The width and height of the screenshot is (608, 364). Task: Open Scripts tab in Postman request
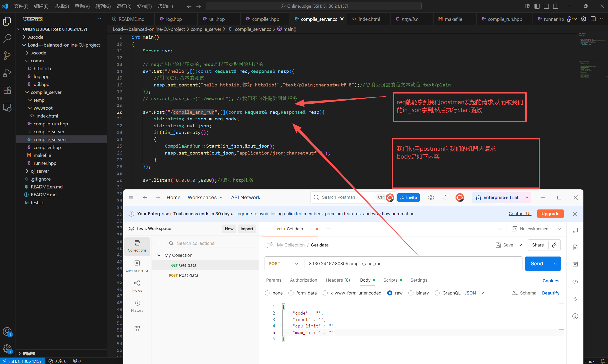tap(393, 280)
